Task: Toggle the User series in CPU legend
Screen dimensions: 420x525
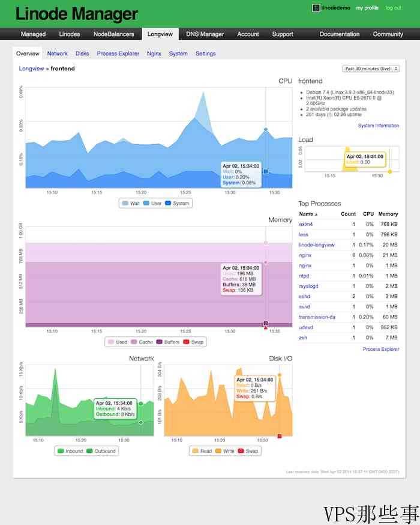Action: (x=152, y=203)
